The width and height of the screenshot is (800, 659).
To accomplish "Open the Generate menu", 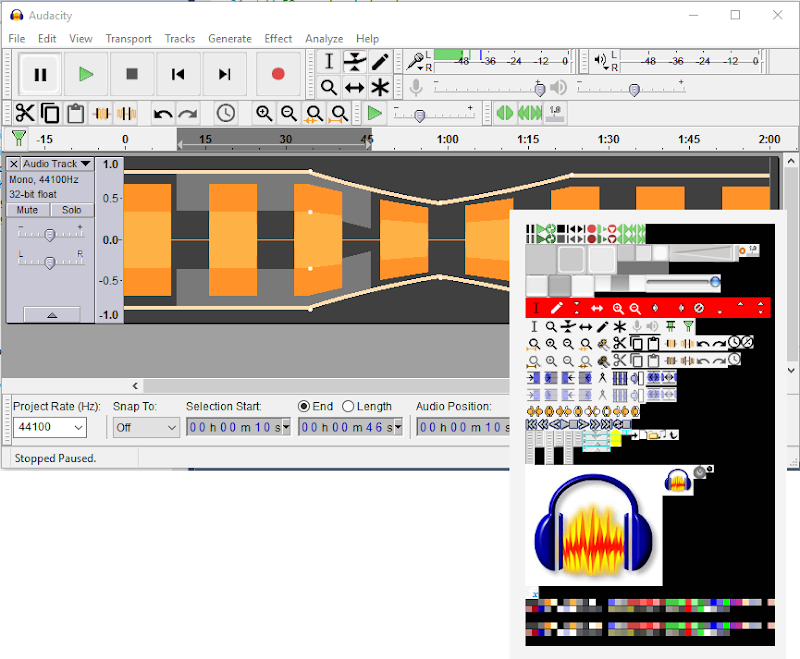I will (x=230, y=39).
